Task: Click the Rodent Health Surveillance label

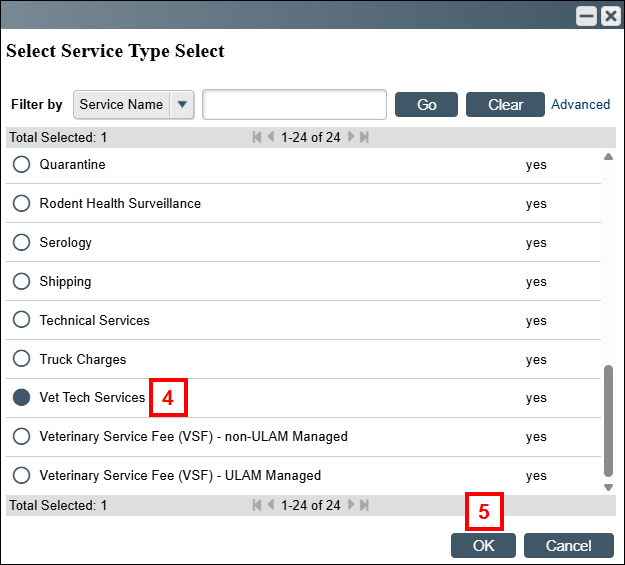Action: [x=120, y=203]
